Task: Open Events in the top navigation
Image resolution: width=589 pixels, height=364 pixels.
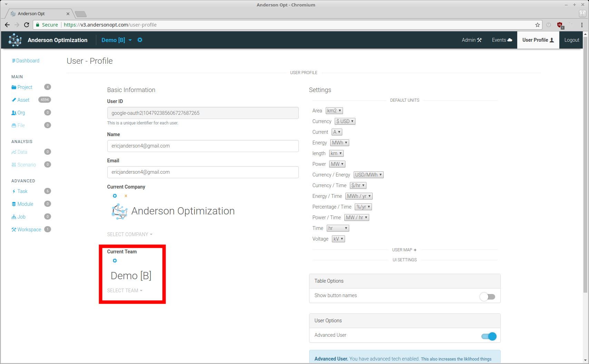Action: pyautogui.click(x=502, y=40)
